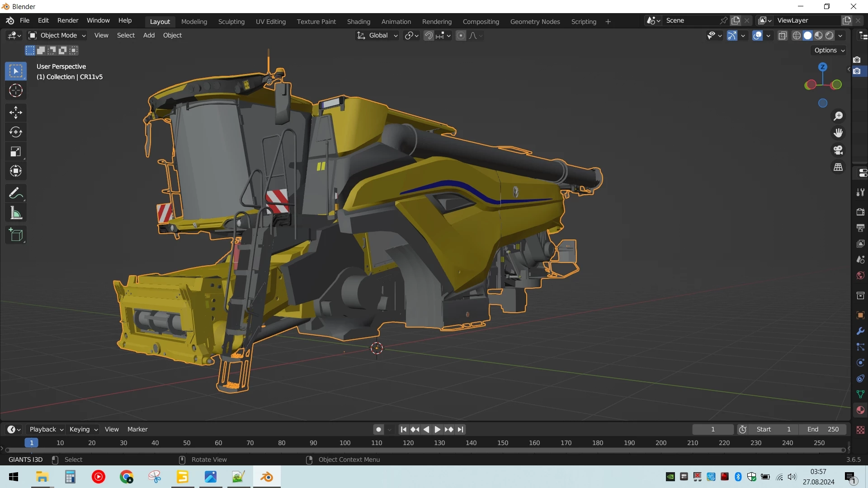Select the Add Cube tool
This screenshot has width=868, height=488.
(x=16, y=235)
